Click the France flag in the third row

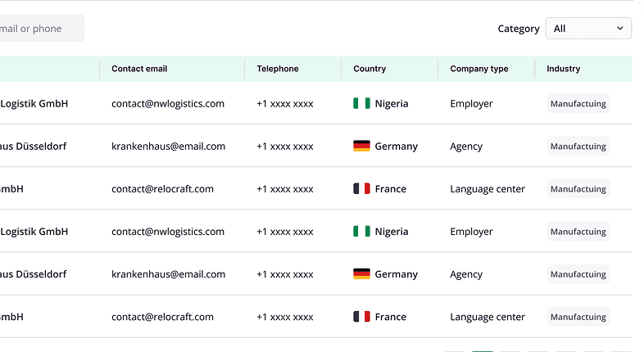pyautogui.click(x=361, y=189)
